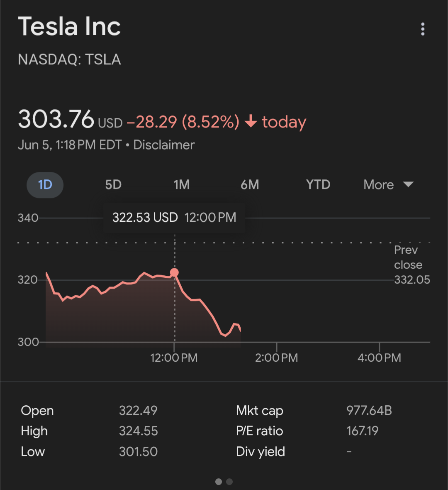Click the red down-arrow price indicator
The height and width of the screenshot is (490, 448).
click(251, 121)
